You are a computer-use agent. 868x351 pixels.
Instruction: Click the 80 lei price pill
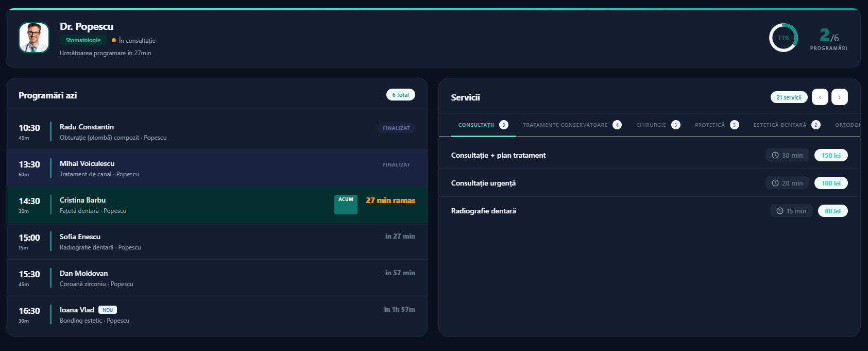tap(832, 211)
